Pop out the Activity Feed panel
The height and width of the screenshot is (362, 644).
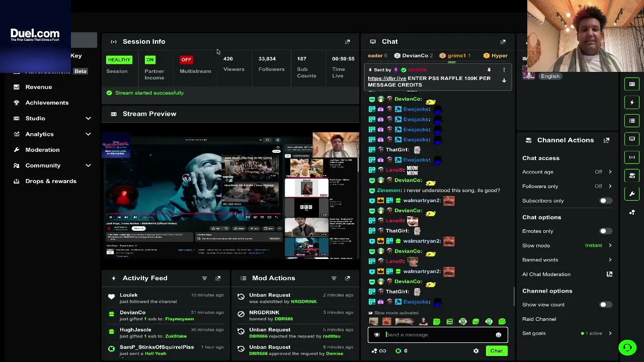pos(218,278)
